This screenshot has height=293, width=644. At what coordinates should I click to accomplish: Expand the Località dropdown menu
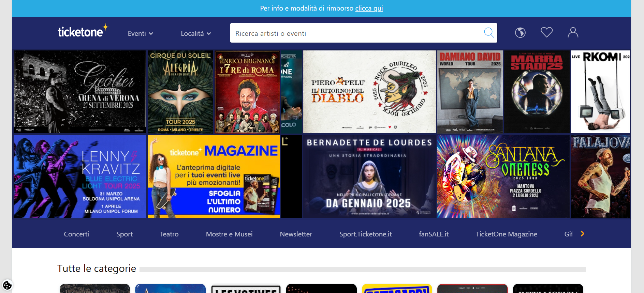(196, 33)
